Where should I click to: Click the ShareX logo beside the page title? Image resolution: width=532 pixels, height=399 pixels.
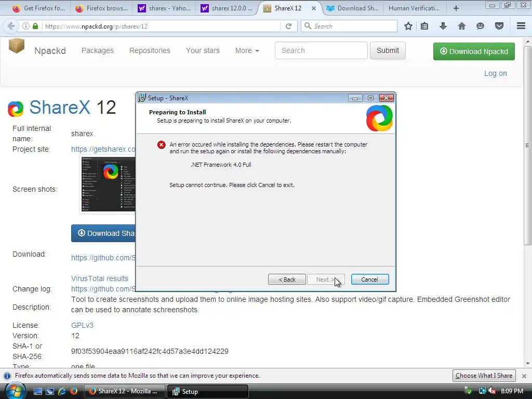tap(16, 109)
